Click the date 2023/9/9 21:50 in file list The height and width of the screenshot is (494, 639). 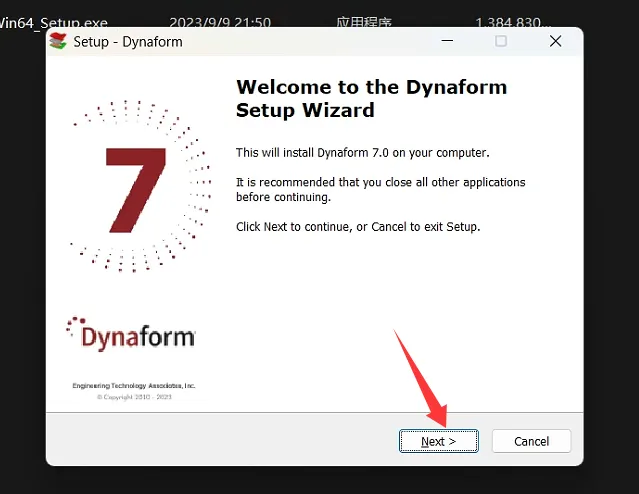pos(220,22)
